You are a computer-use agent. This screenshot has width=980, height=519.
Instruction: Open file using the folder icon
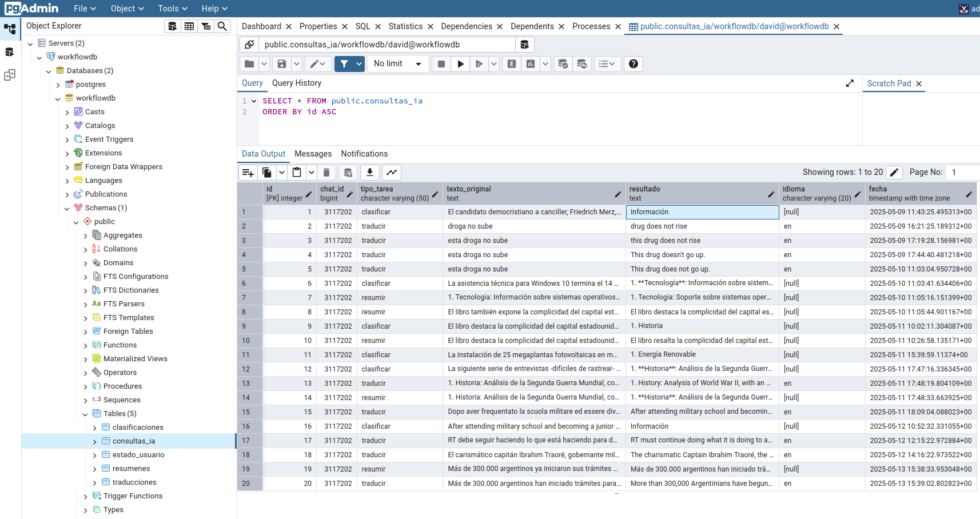tap(249, 64)
